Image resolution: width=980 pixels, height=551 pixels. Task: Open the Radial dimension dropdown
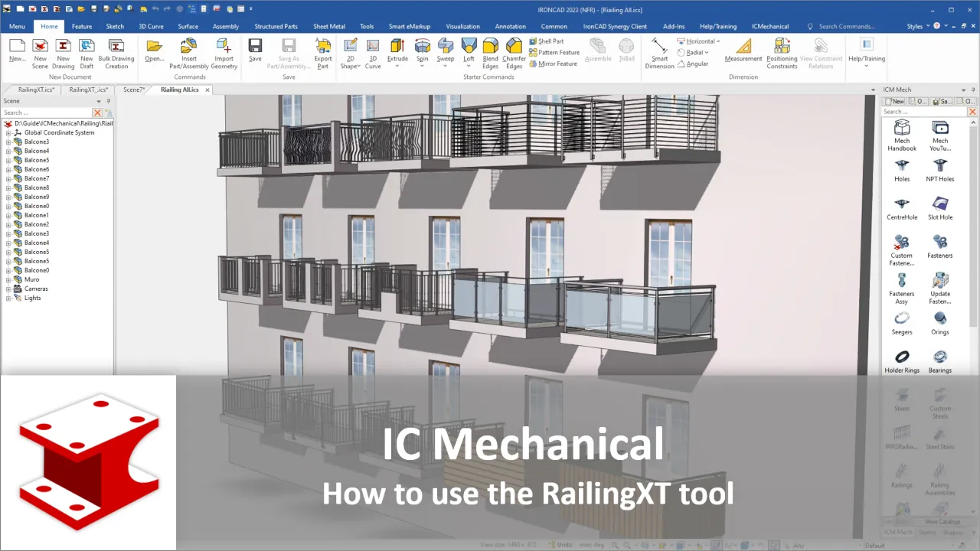(x=706, y=53)
